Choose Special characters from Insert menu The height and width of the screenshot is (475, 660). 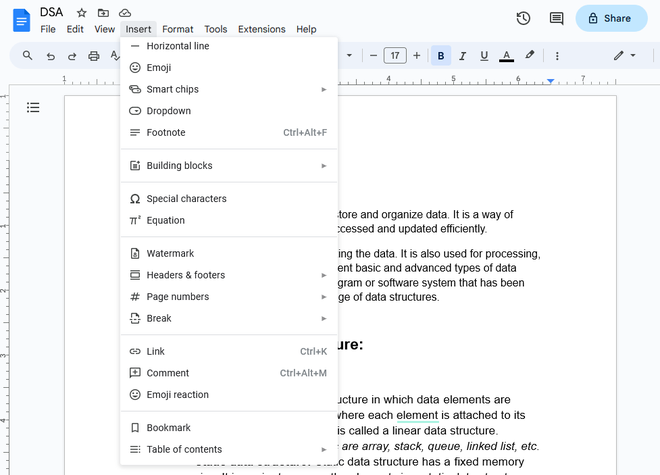229,199
